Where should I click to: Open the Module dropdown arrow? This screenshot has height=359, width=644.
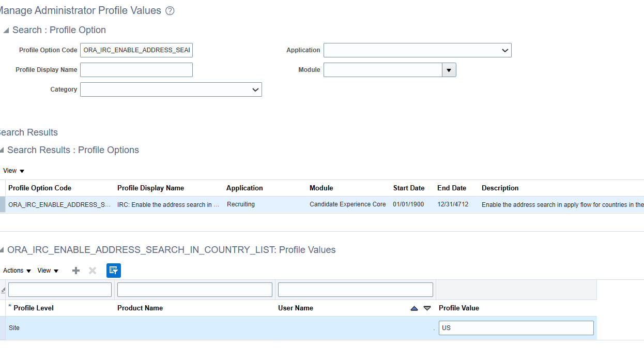[x=449, y=69]
